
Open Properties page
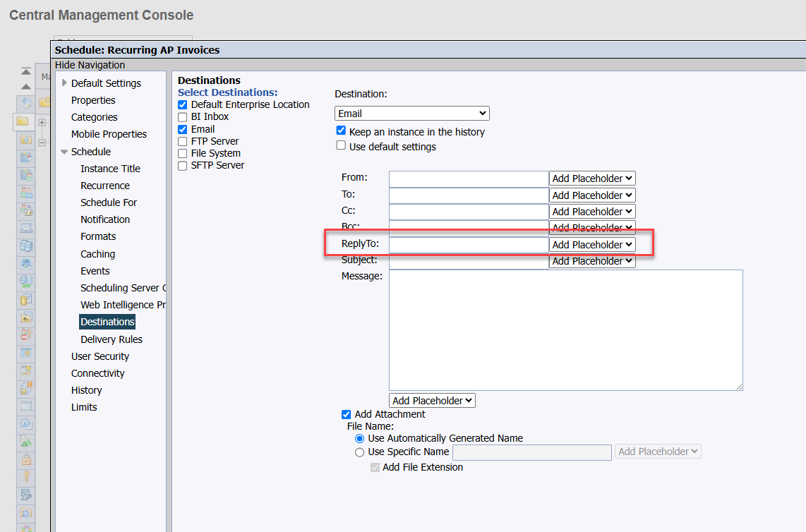(x=93, y=100)
